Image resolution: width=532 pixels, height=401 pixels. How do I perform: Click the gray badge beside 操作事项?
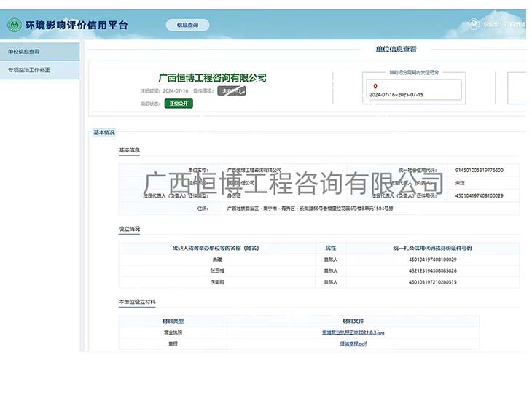[x=232, y=90]
